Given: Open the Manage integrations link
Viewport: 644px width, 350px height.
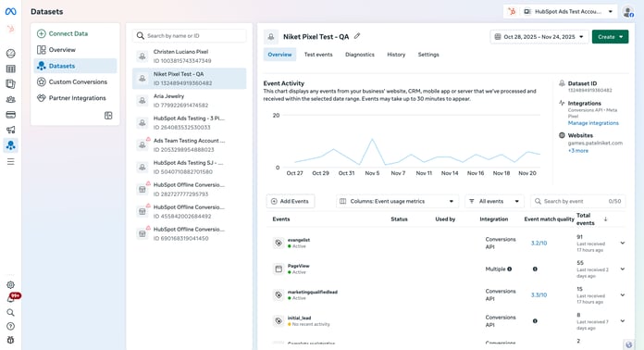Looking at the screenshot, I should pos(593,123).
